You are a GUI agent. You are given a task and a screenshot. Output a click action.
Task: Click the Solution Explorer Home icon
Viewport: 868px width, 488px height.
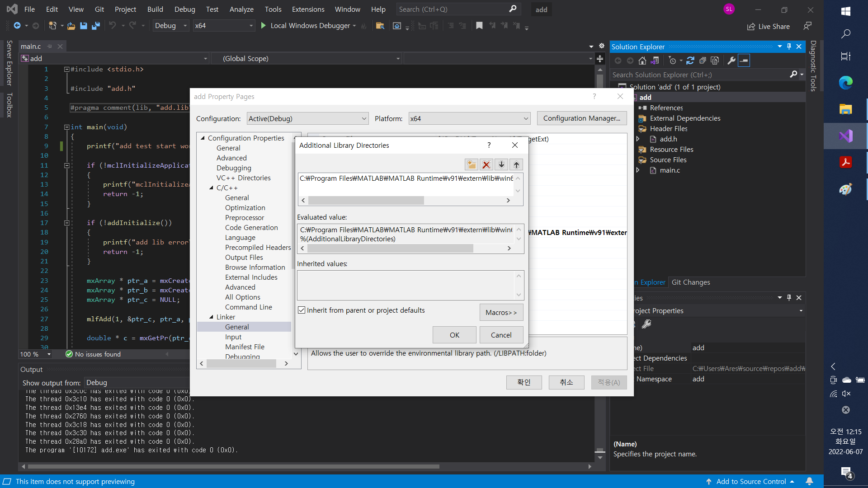[x=642, y=61]
